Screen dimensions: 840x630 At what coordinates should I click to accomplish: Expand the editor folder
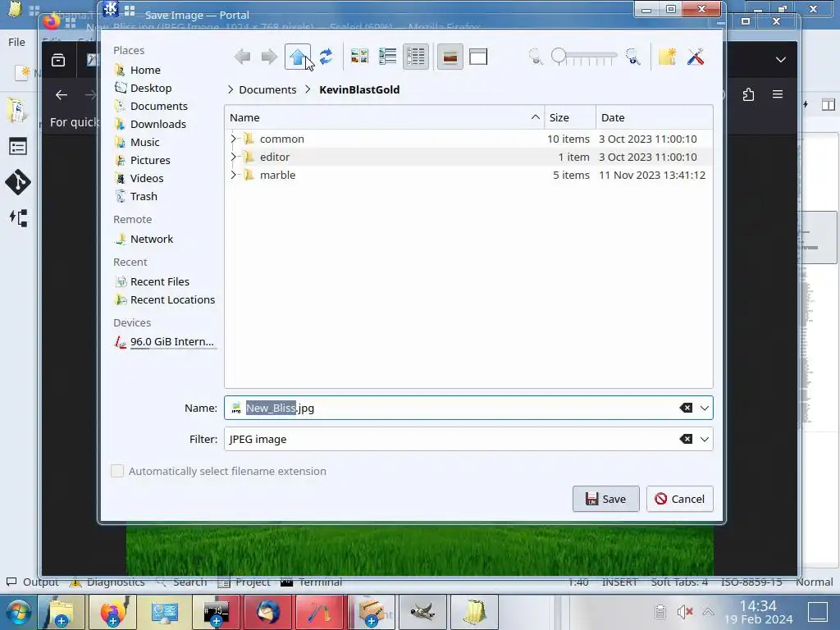point(233,157)
